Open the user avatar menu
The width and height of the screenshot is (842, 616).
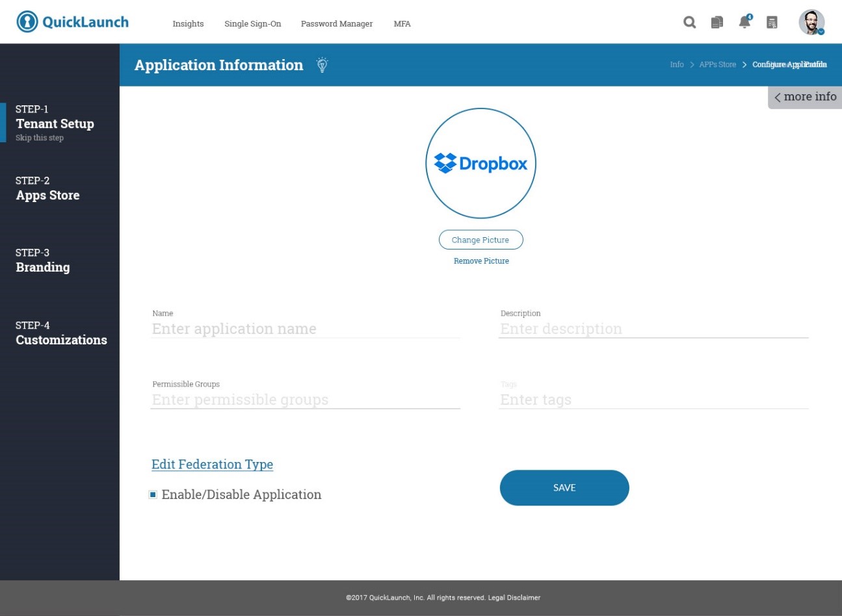click(811, 22)
